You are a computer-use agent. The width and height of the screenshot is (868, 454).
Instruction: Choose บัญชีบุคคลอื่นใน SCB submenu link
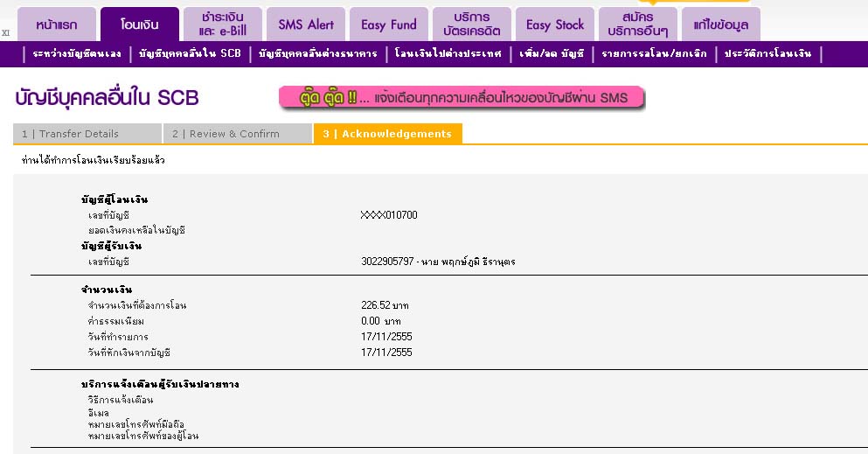click(x=190, y=53)
